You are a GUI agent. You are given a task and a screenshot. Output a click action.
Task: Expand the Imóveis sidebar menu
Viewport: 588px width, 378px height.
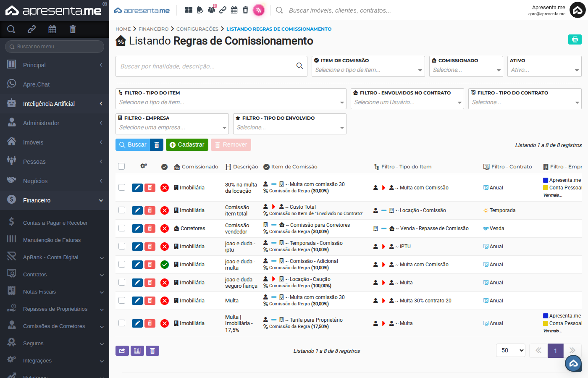(55, 142)
